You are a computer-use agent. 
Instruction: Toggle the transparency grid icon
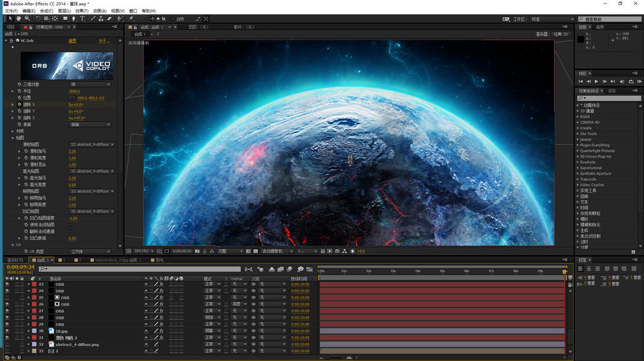coord(256,251)
